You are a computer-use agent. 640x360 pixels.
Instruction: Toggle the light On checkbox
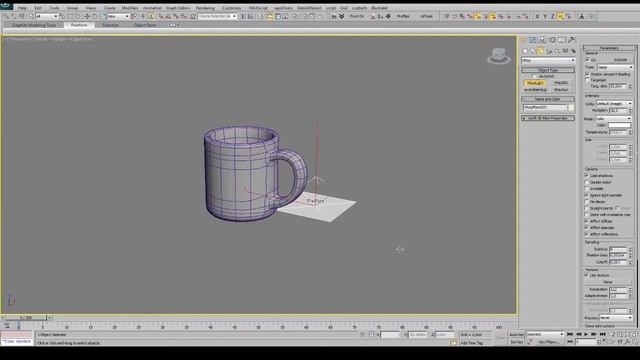pyautogui.click(x=588, y=60)
